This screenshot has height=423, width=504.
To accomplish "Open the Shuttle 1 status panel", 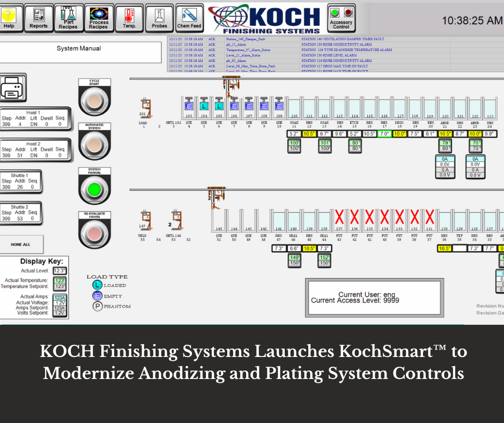I will click(20, 181).
